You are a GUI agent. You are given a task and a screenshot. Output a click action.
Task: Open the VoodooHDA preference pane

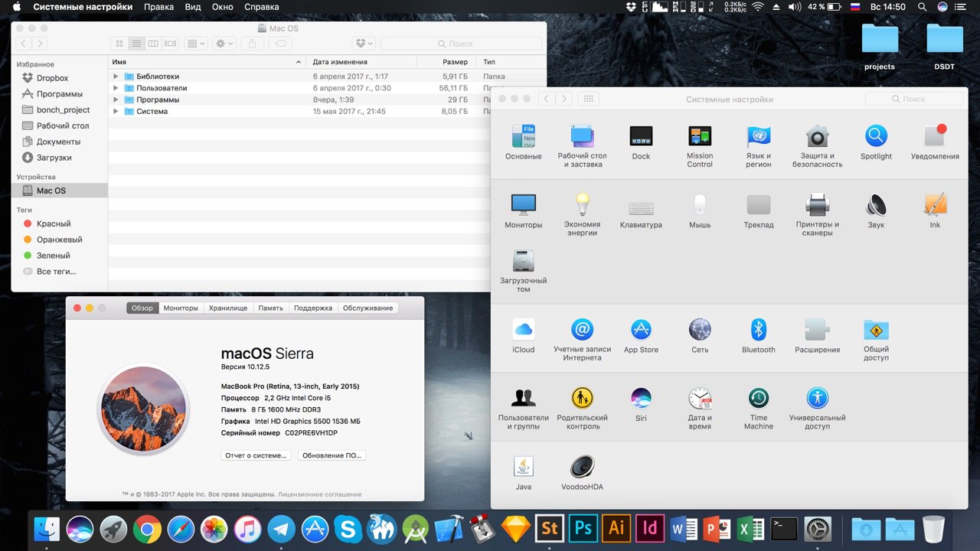tap(582, 467)
